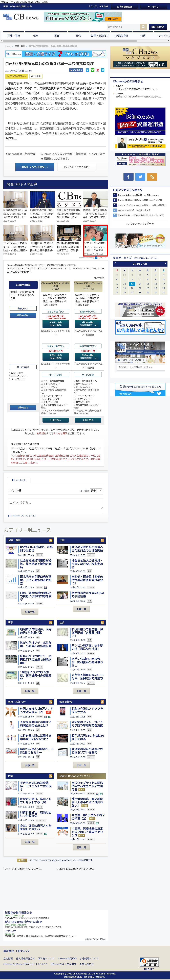Click the Twitter bird in #cbnews banner
This screenshot has width=170, height=980.
[x=159, y=394]
